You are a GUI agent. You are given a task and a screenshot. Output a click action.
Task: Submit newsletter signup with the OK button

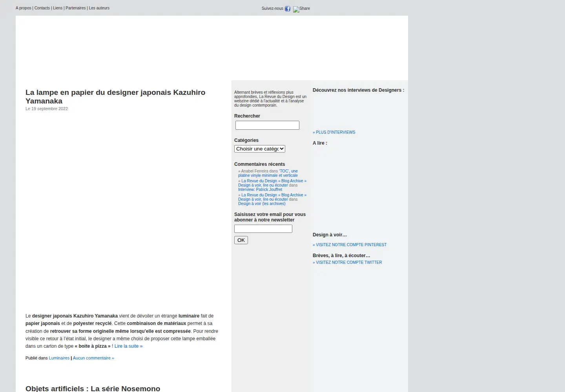coord(241,240)
